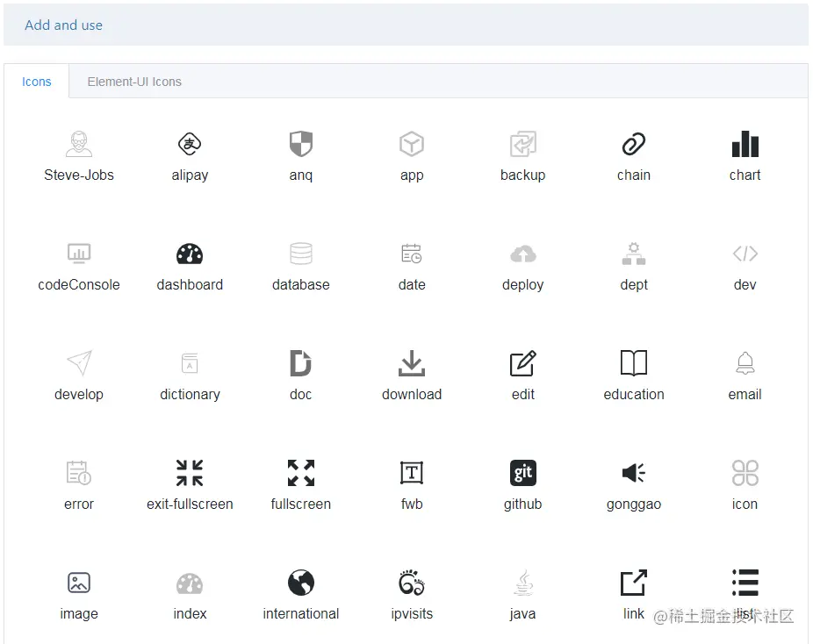
Task: Click the international label text
Action: click(301, 613)
